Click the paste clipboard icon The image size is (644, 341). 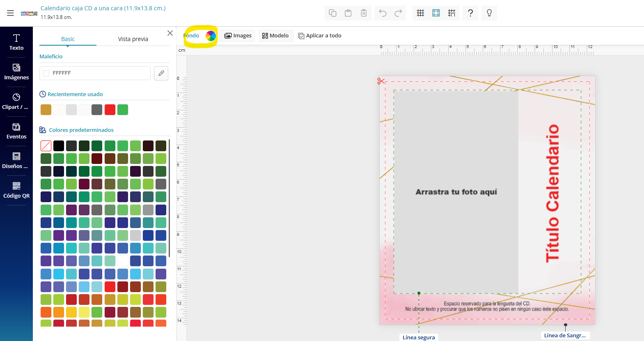(348, 13)
